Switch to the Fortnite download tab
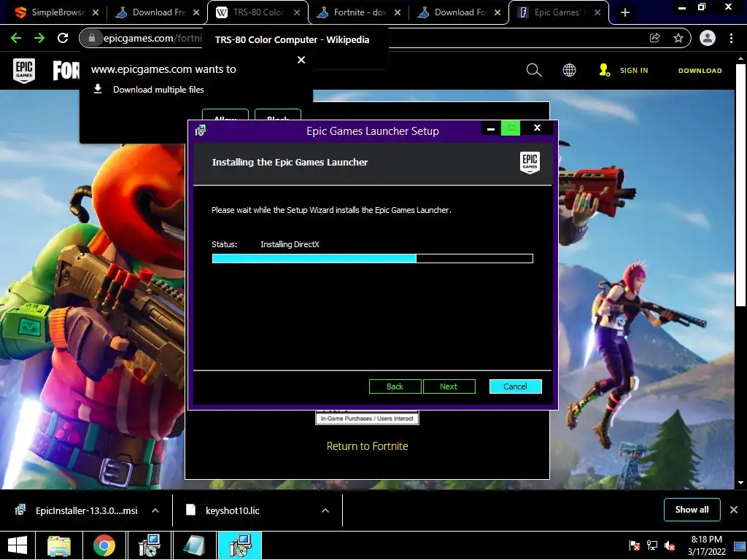 (x=359, y=12)
